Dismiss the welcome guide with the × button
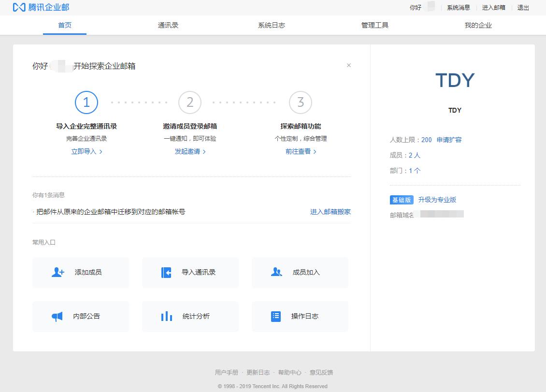This screenshot has width=546, height=392. coord(349,65)
